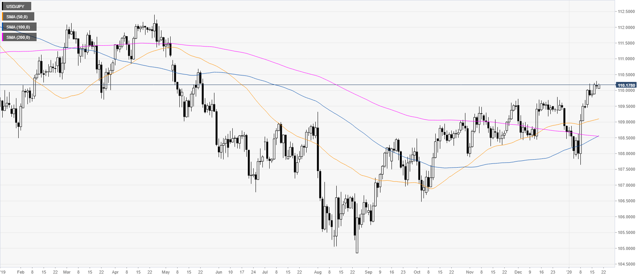Click the blue SMA 100 color marker
Screen dimensions: 644x277
pyautogui.click(x=3, y=27)
